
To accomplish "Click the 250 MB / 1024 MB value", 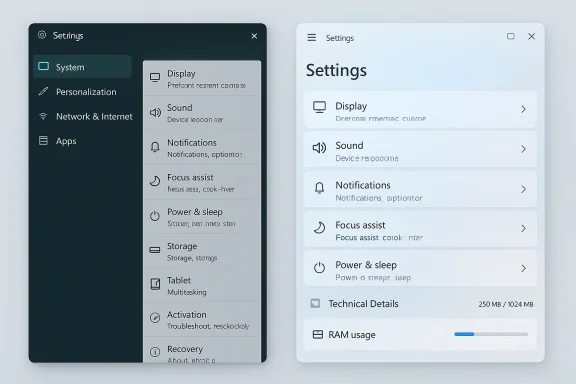I will pos(506,304).
